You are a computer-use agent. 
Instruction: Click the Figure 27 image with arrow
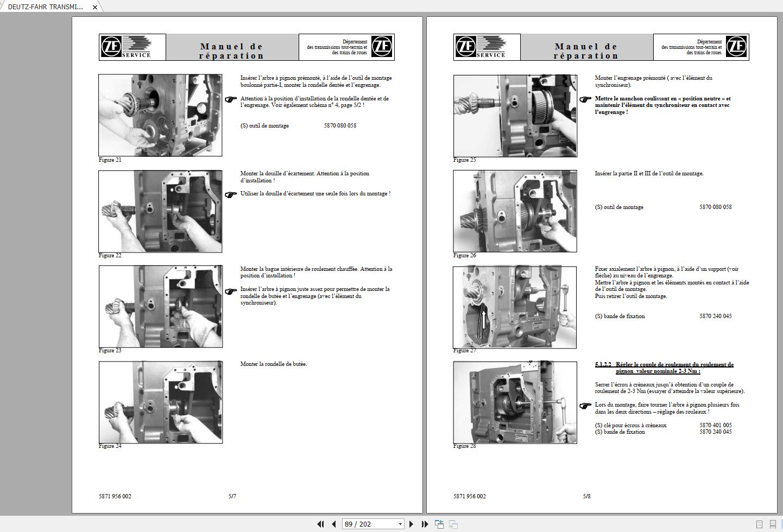(515, 307)
